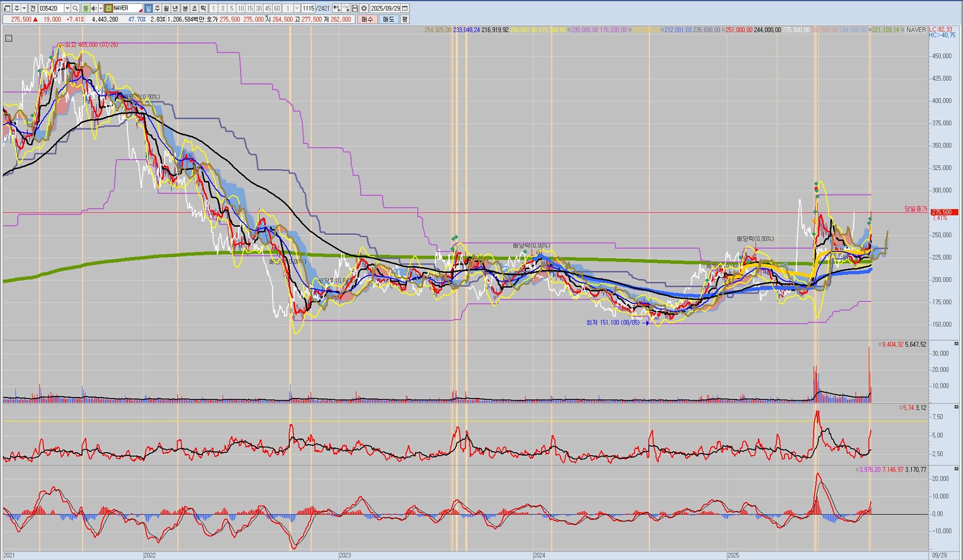The image size is (963, 560).
Task: Open chart settings gear icon
Action: click(x=364, y=9)
